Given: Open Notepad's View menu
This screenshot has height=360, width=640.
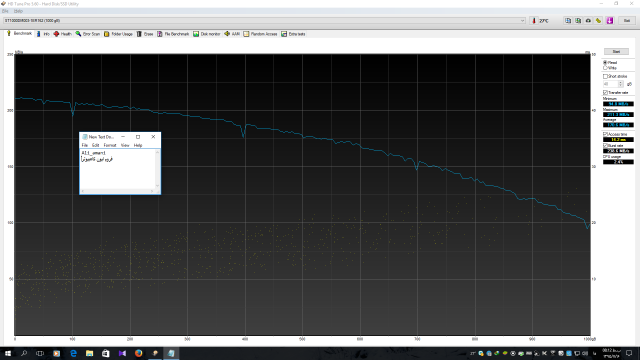Looking at the screenshot, I should coord(125,145).
